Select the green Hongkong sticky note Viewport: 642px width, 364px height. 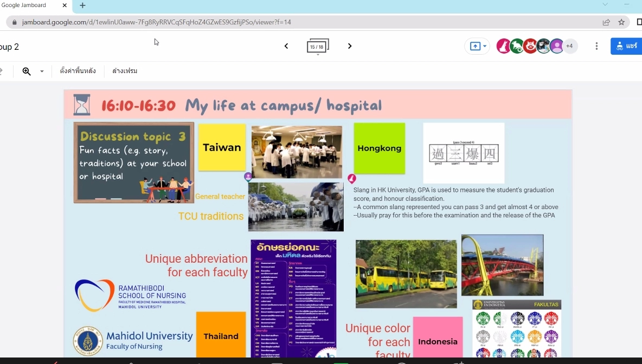click(x=380, y=148)
